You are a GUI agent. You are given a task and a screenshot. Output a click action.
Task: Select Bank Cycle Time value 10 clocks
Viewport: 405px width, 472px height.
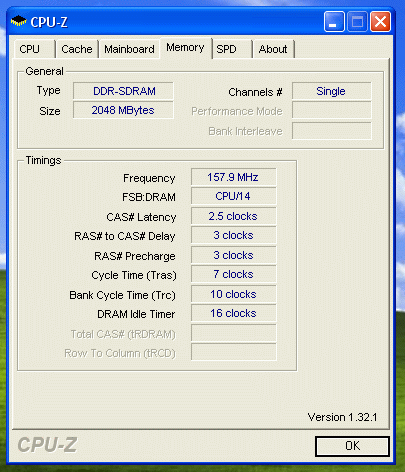click(x=233, y=294)
